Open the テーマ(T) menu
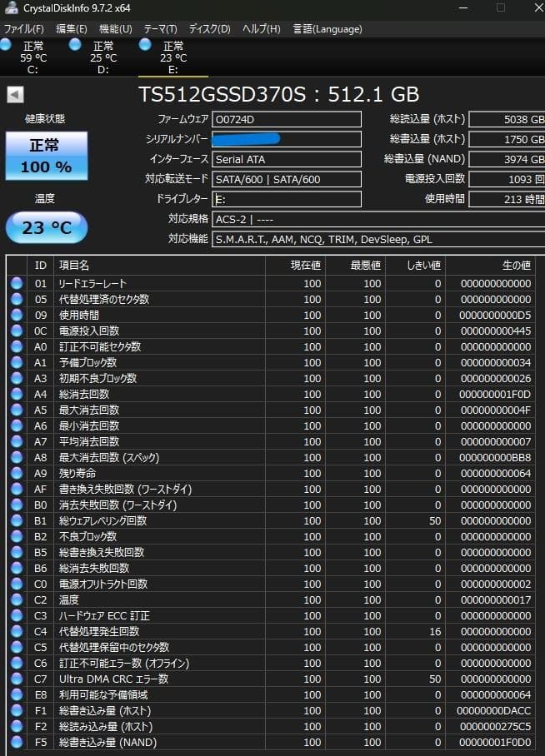545x756 pixels. [x=161, y=29]
